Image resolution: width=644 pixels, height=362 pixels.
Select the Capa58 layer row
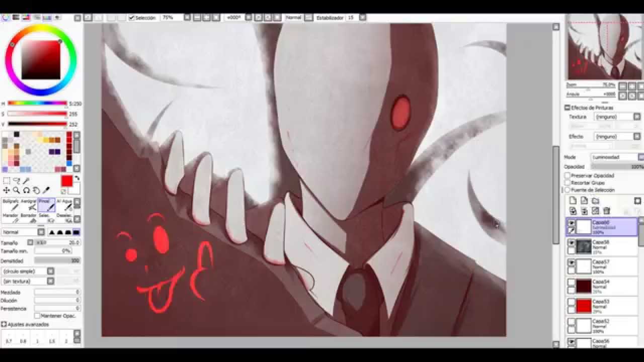coord(602,247)
